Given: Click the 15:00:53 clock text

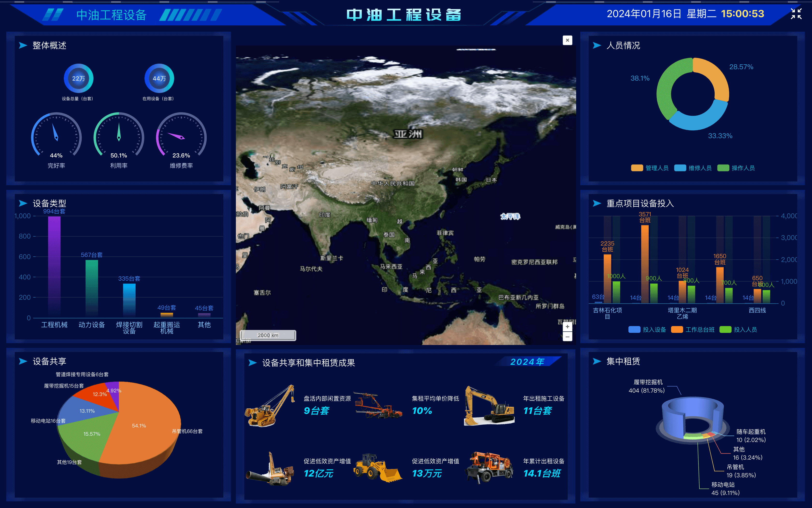Looking at the screenshot, I should click(x=743, y=14).
